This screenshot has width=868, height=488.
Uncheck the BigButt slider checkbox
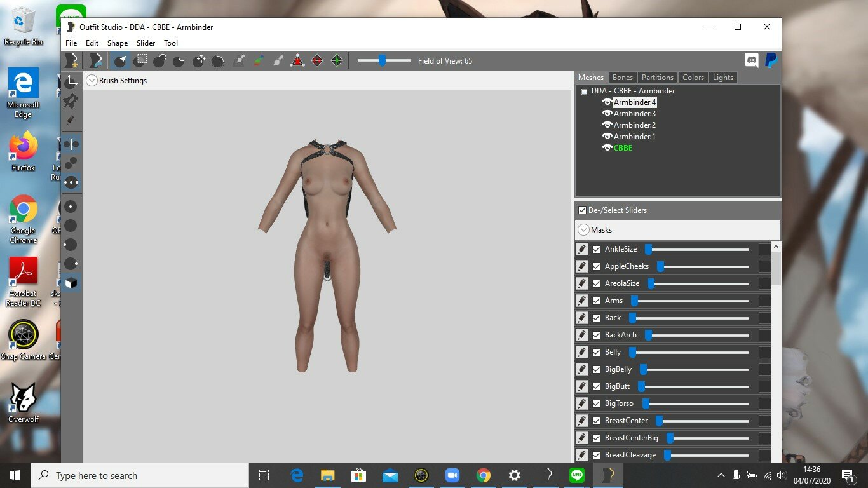pos(596,386)
